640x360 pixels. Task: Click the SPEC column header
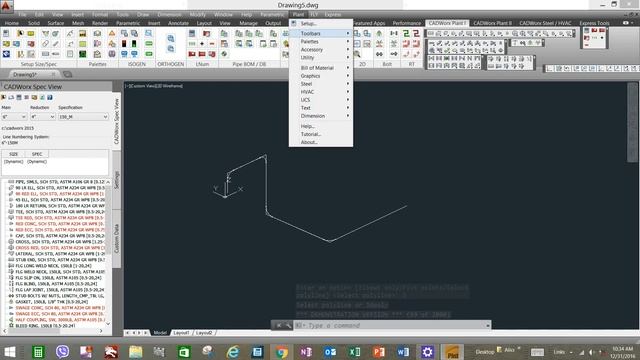point(37,154)
